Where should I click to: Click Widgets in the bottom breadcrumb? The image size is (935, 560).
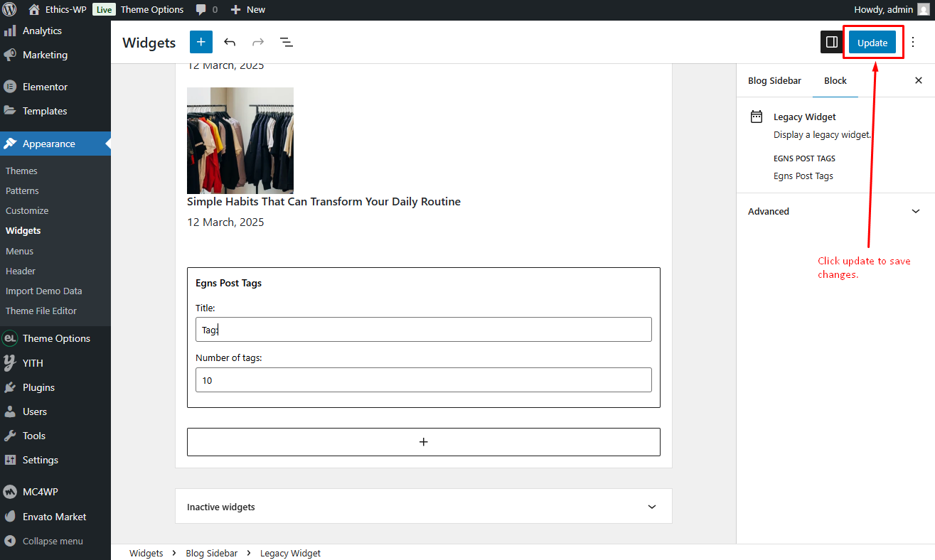click(146, 553)
